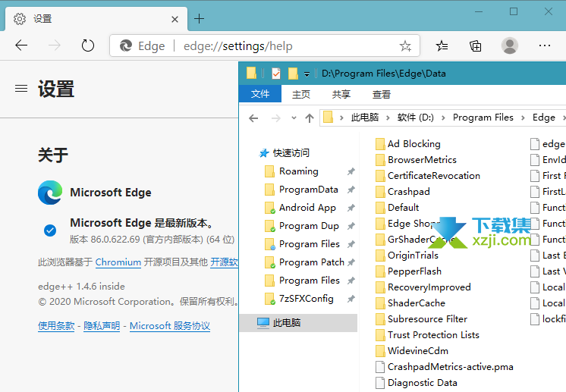Open 7zSFXConfig in quick access
566x392 pixels.
coord(299,299)
